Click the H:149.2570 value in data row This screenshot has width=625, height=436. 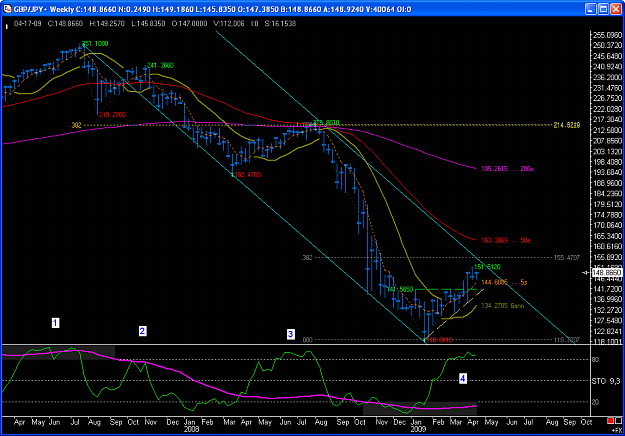pos(107,24)
